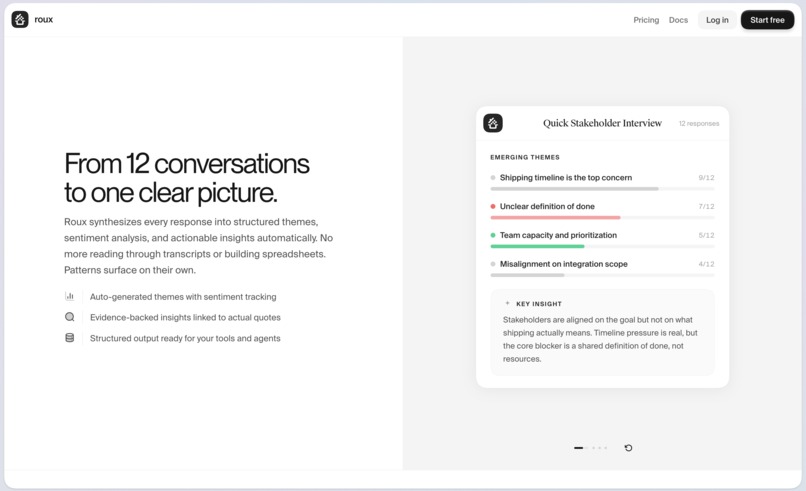Click the Key Insight paragraph text
Screen dimensions: 806x491
(600, 339)
